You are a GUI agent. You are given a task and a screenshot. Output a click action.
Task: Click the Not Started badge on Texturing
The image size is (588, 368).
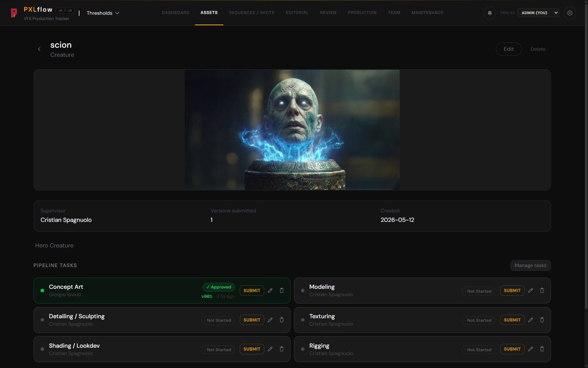click(x=478, y=320)
